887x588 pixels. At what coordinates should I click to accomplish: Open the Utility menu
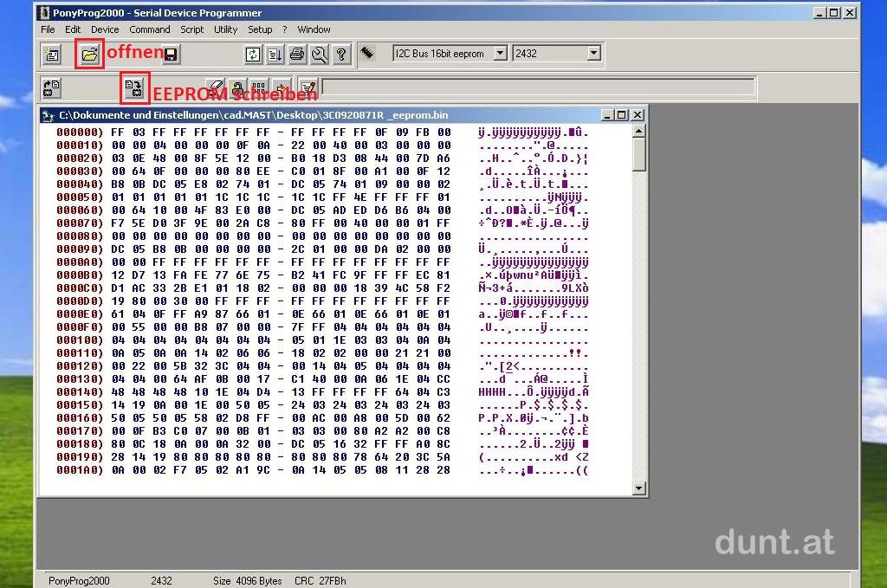(x=225, y=29)
